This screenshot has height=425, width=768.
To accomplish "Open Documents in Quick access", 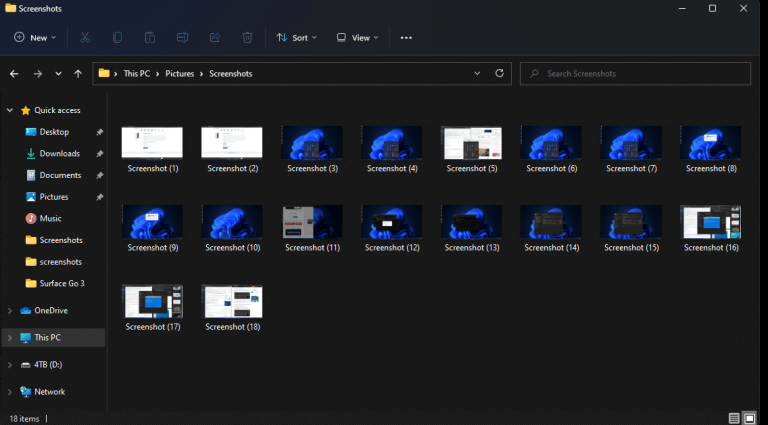I will [60, 175].
